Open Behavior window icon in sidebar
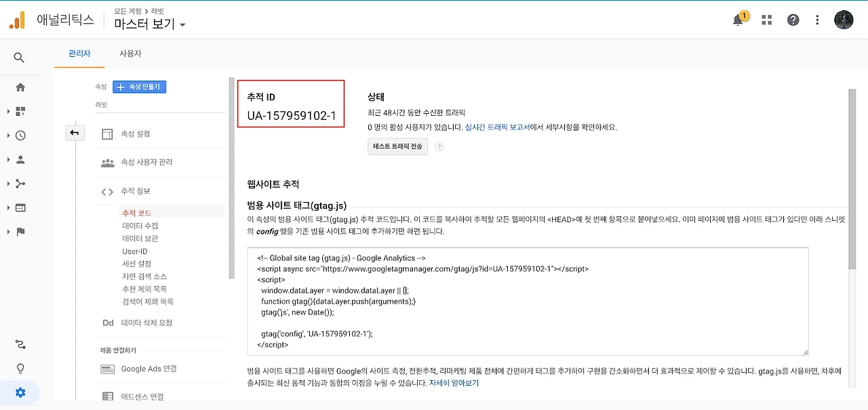The height and width of the screenshot is (410, 868). click(20, 207)
